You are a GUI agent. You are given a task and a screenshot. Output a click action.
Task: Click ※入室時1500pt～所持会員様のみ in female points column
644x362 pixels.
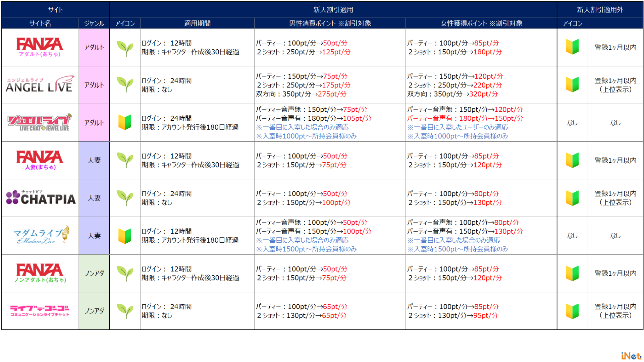[458, 249]
